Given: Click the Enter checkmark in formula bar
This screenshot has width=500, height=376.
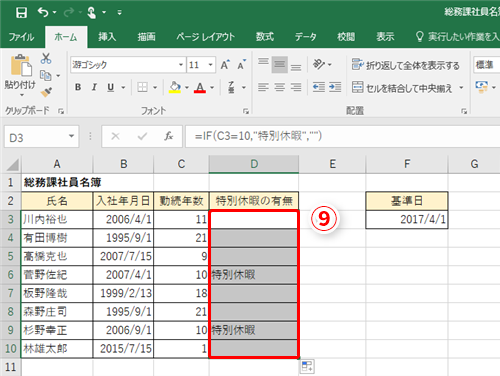Looking at the screenshot, I should pos(142,136).
